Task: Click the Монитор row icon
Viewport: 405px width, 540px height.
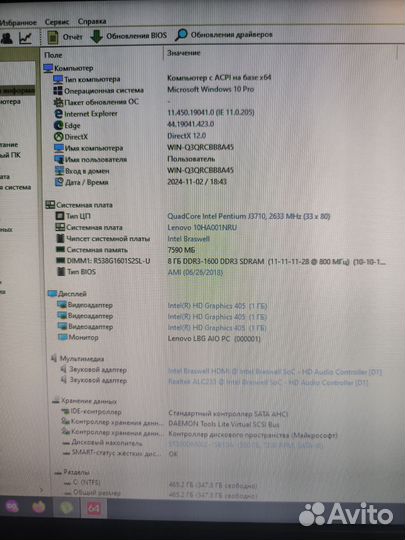Action: click(x=63, y=338)
